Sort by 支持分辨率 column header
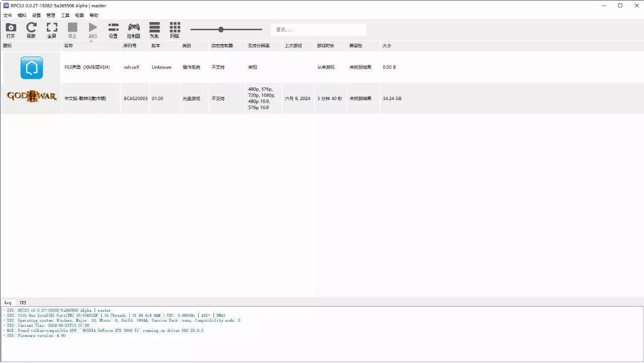Viewport: 644px width, 363px height. tap(264, 46)
